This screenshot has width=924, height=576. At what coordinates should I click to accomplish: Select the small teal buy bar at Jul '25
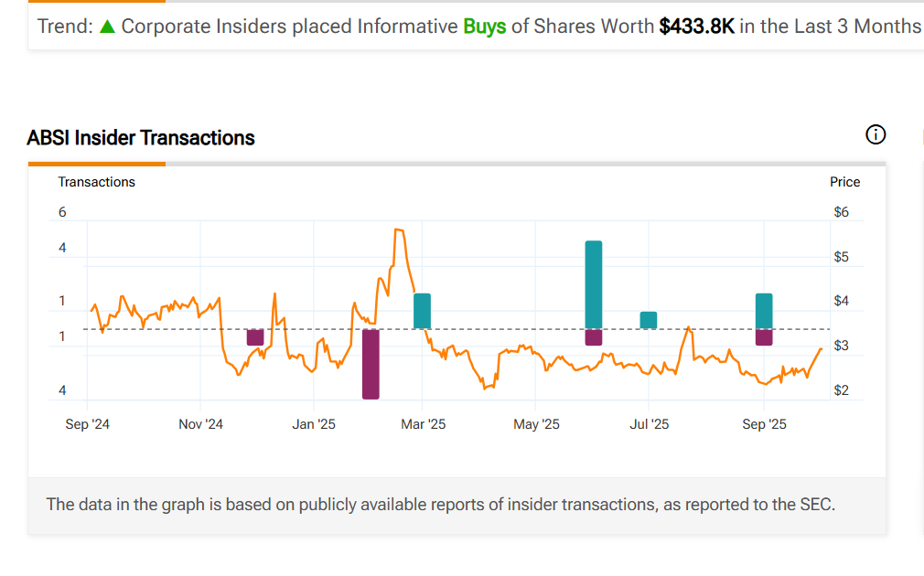click(648, 320)
